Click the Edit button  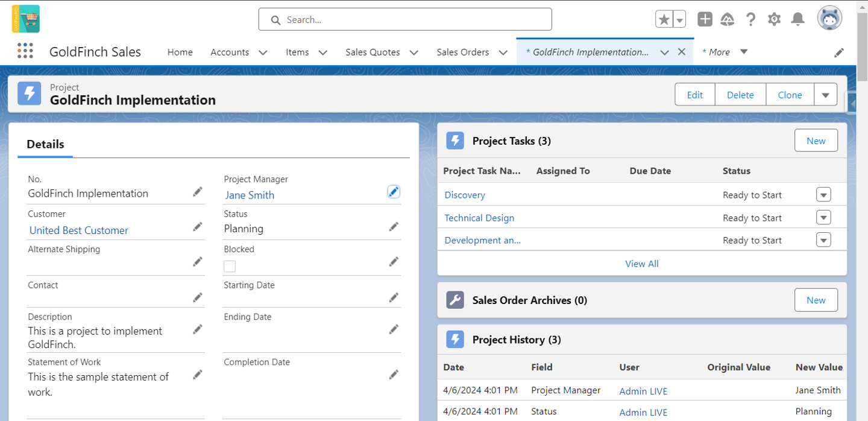[x=695, y=95]
